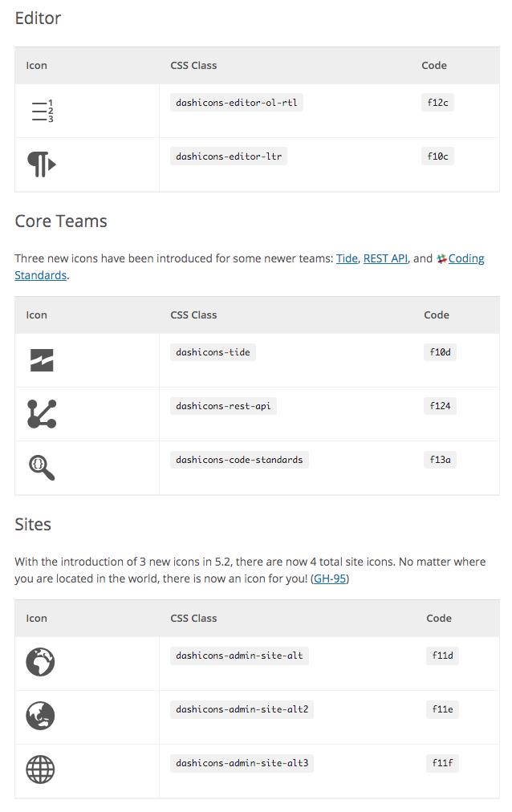Click the code standards magnifier icon
Viewport: 512px width, 812px height.
click(x=42, y=468)
